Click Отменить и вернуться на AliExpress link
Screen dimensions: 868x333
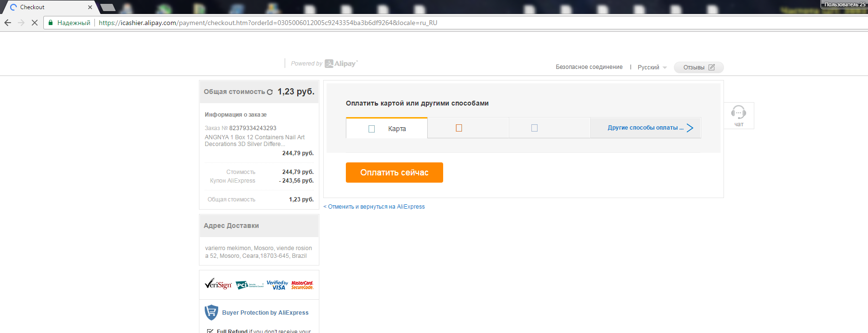pos(374,207)
